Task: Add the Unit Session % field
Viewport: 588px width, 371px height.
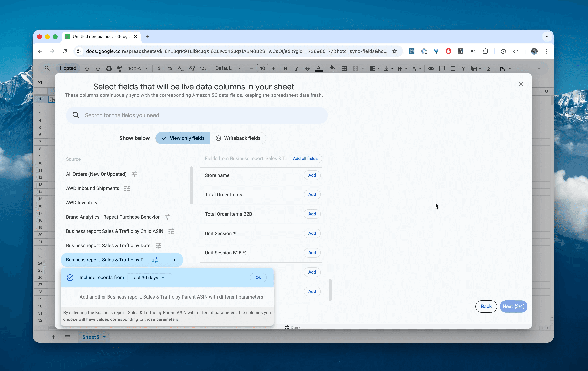Action: (312, 233)
